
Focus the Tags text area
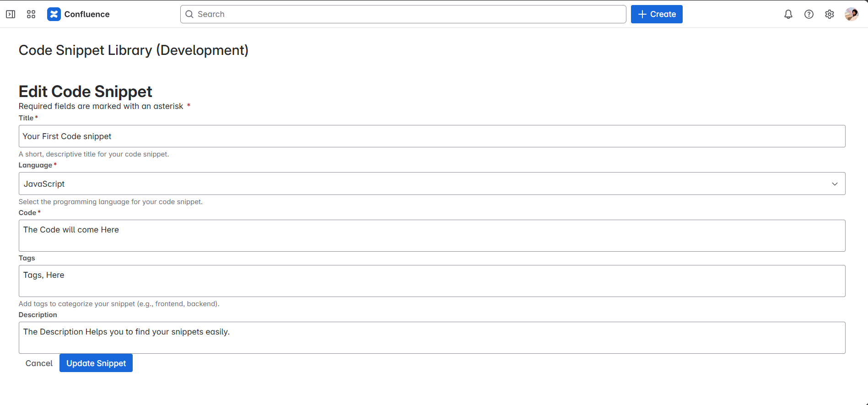point(432,281)
